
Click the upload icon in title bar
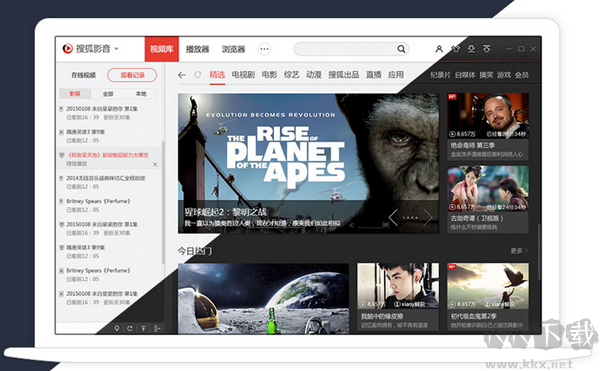[x=486, y=49]
